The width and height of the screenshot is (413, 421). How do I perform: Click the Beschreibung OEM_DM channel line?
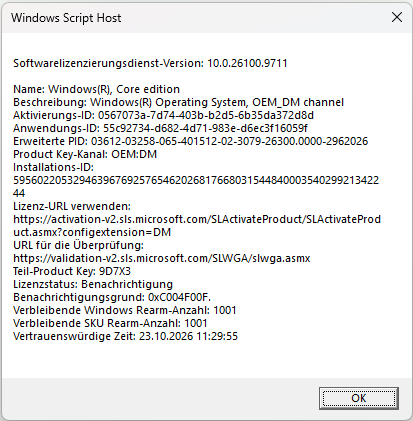(x=178, y=102)
